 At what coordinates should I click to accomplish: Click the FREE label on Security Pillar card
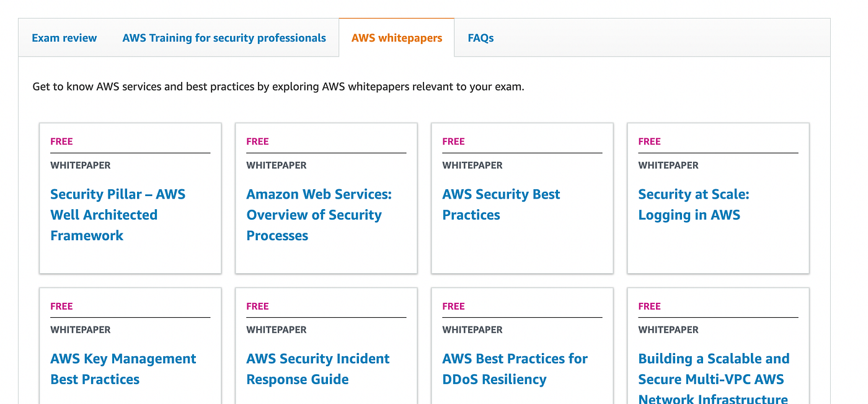click(61, 141)
